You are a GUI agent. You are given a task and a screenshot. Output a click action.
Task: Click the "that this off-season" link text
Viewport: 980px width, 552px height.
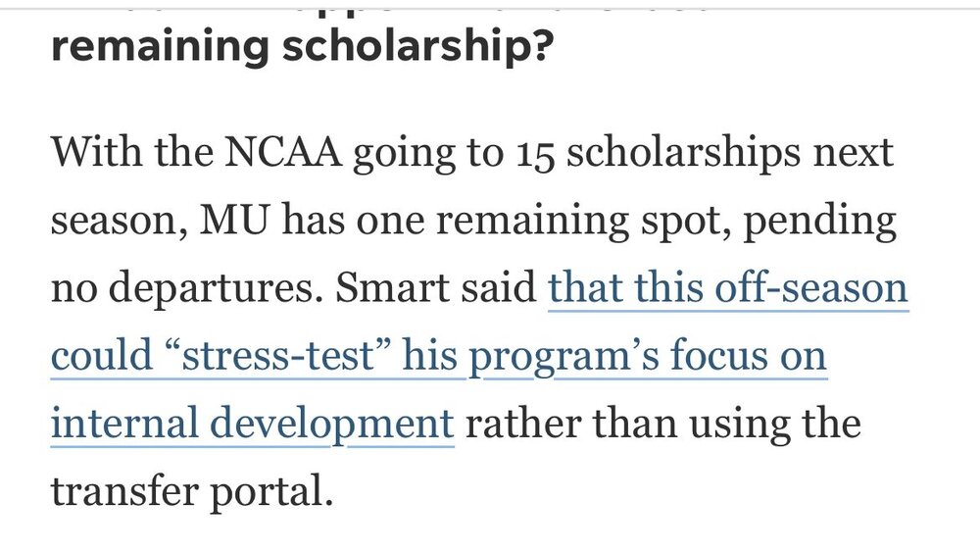click(x=728, y=290)
